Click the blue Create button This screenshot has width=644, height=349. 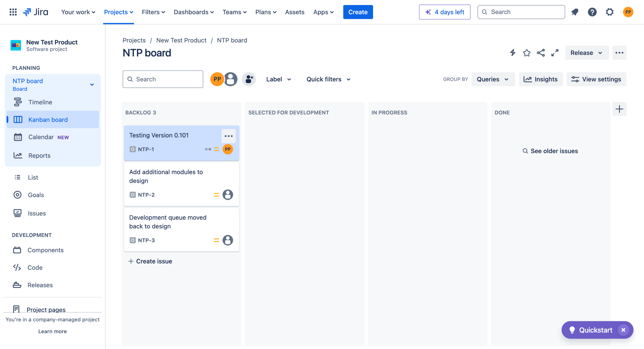(358, 12)
